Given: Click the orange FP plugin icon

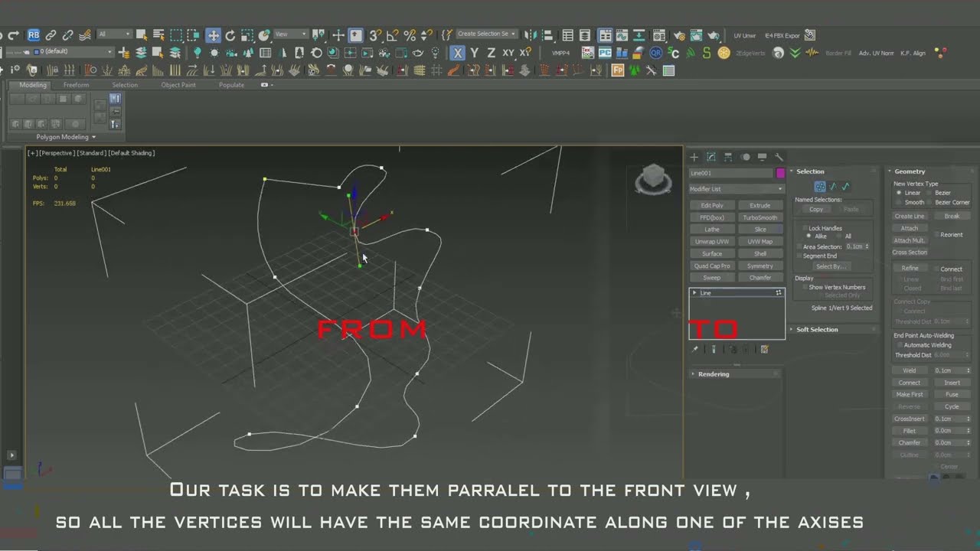Looking at the screenshot, I should click(x=618, y=70).
